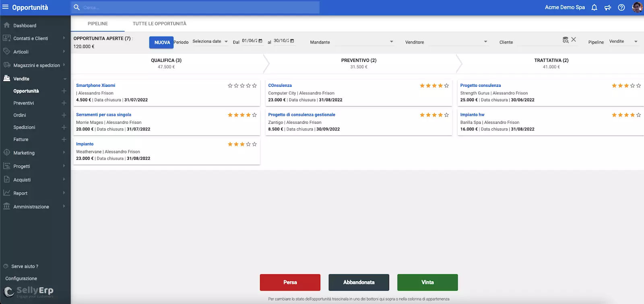Add new Fatture with plus icon
The width and height of the screenshot is (644, 304).
(x=64, y=139)
